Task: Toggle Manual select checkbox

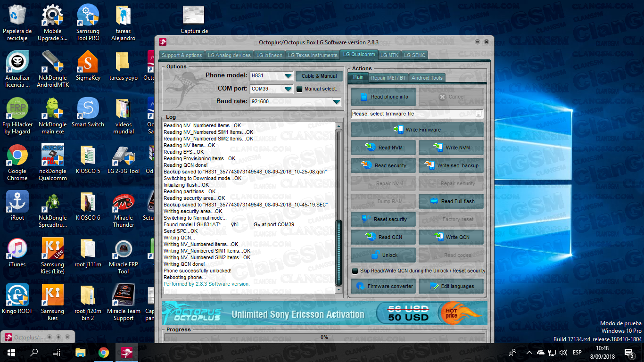Action: point(299,89)
